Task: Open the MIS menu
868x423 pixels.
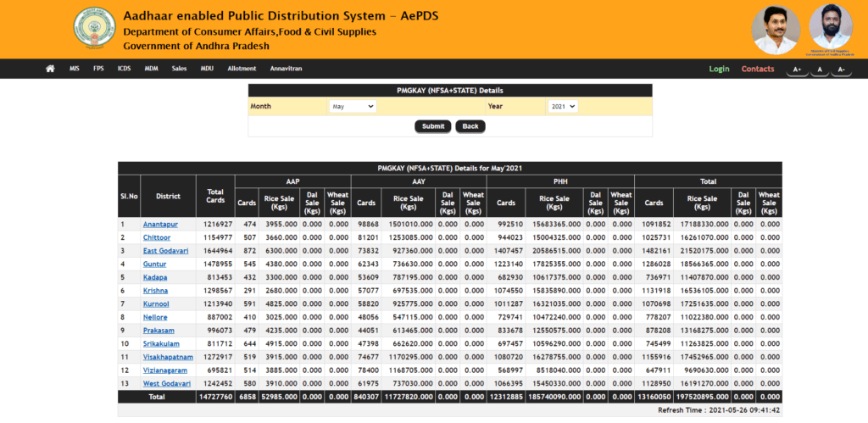Action: click(75, 69)
